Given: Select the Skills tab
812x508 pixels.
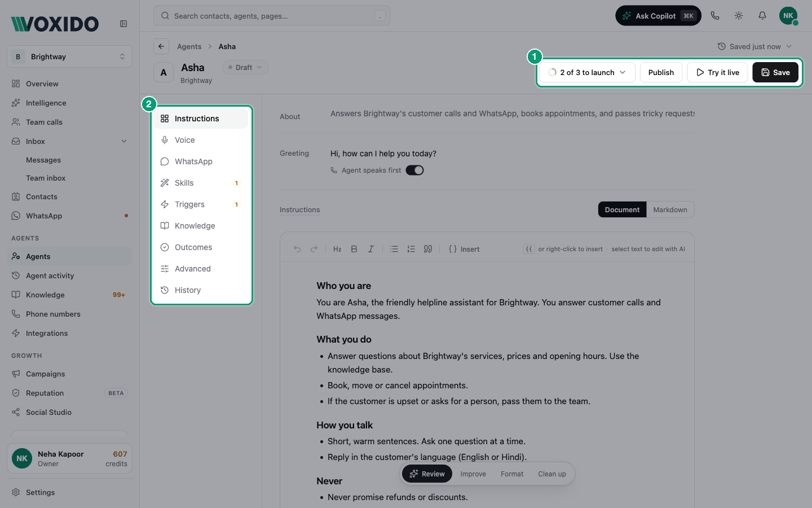Looking at the screenshot, I should pos(201,183).
